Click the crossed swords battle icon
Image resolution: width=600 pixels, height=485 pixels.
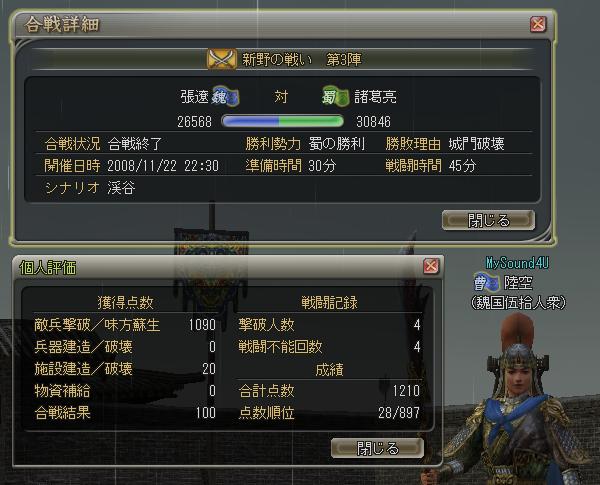point(222,59)
